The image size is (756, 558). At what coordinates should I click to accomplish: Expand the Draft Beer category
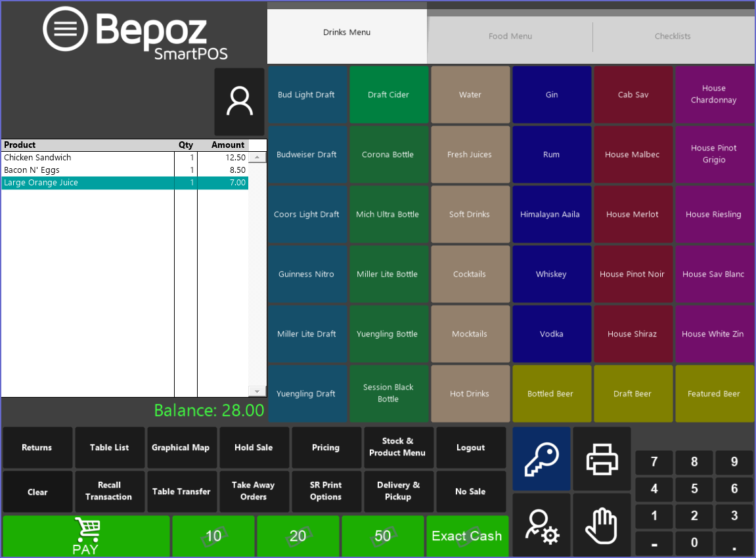pos(633,394)
